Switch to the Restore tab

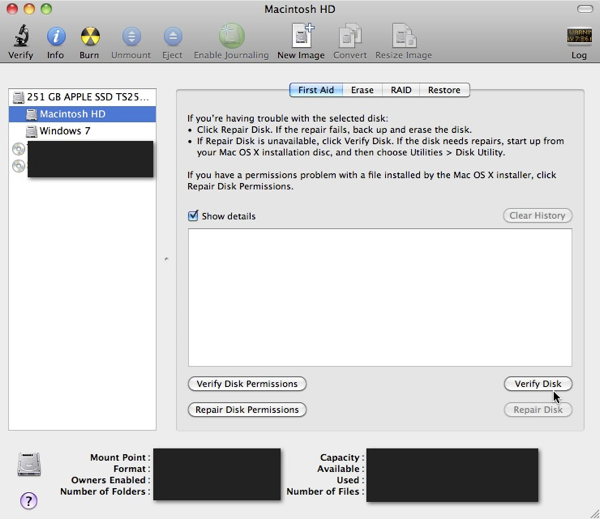pos(444,90)
